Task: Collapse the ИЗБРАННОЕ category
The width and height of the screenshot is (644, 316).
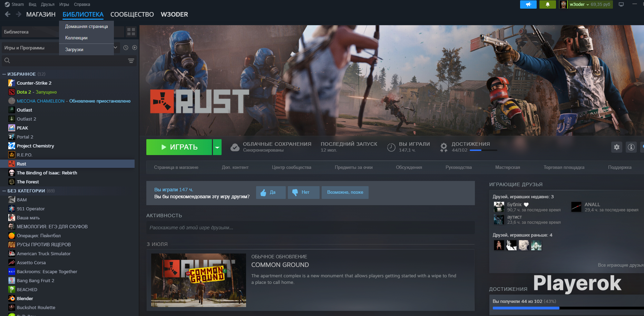Action: click(x=4, y=74)
